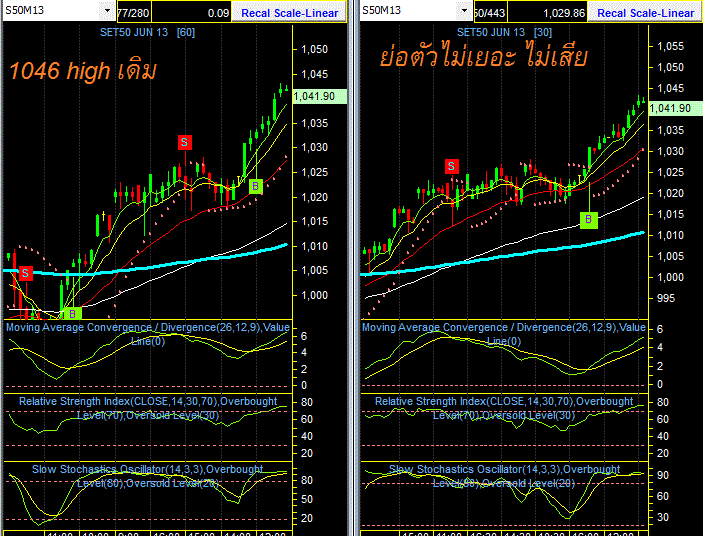Click red S sell marker in right chart
Viewport: 703px width, 536px height.
451,166
